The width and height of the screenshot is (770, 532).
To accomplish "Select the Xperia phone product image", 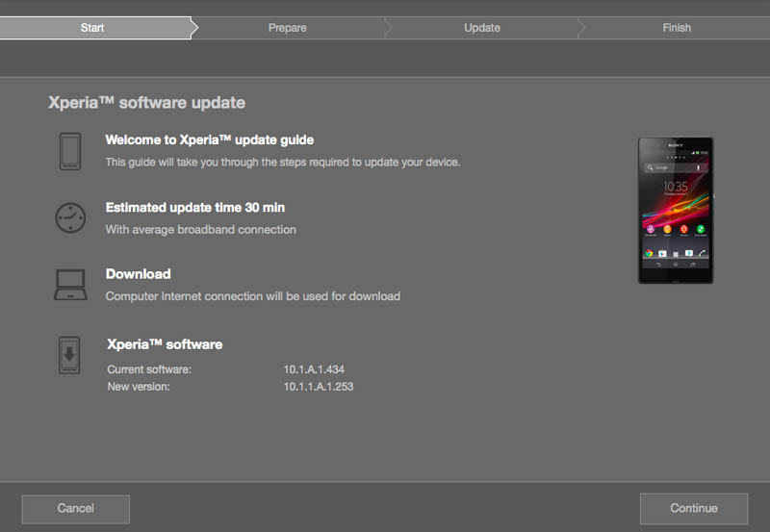I will [675, 210].
